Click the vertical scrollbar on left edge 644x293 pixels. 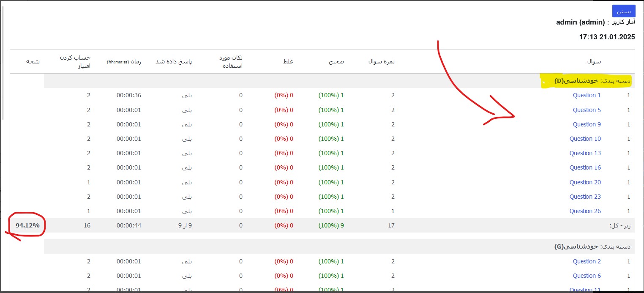[3, 63]
